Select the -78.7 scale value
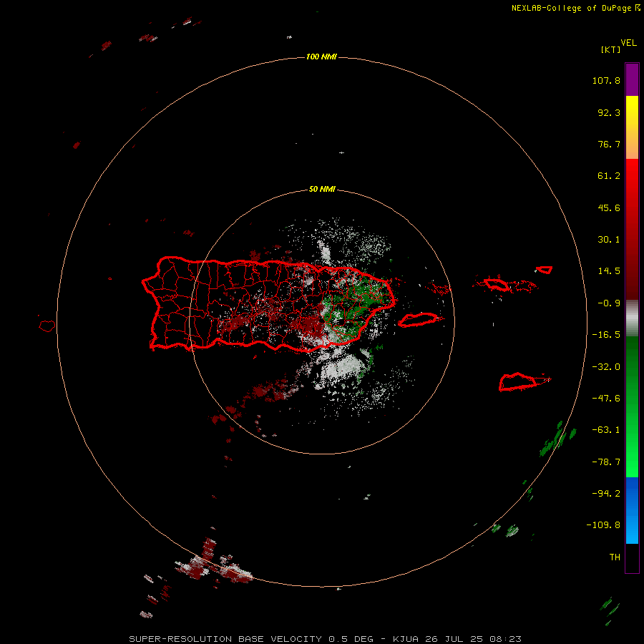Viewport: 644px width, 644px height. pyautogui.click(x=606, y=462)
